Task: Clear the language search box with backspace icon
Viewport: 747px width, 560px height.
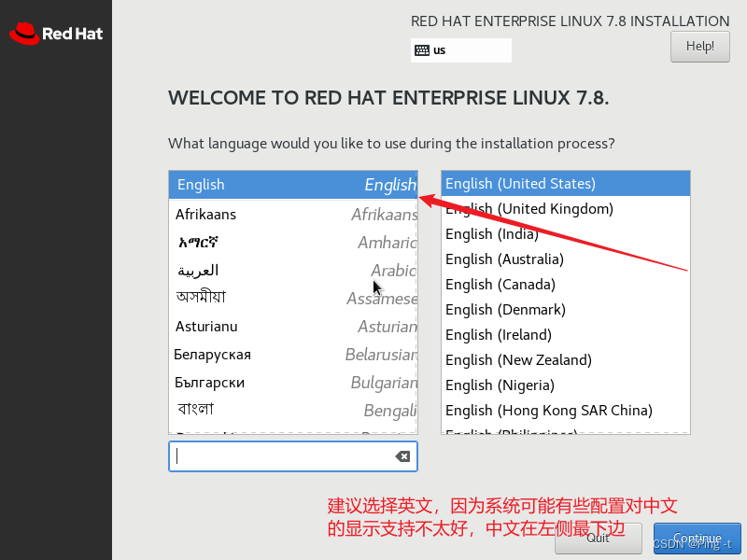Action: point(402,456)
